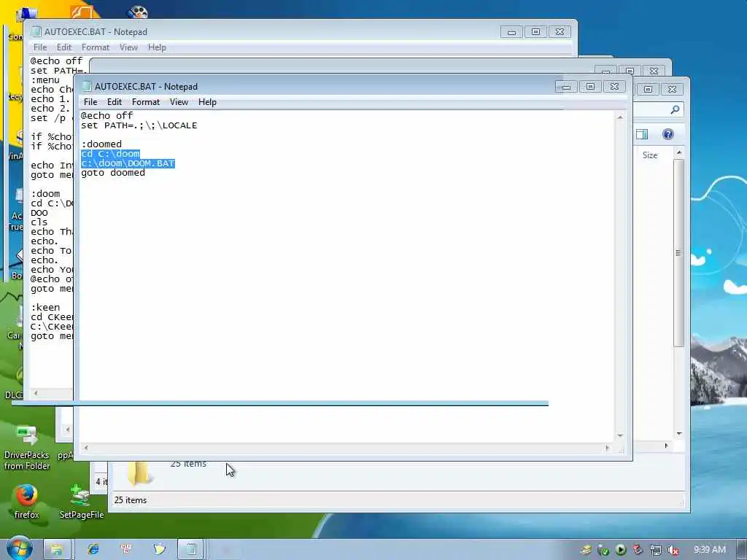Open Format menu in background Notepad window

coord(96,47)
